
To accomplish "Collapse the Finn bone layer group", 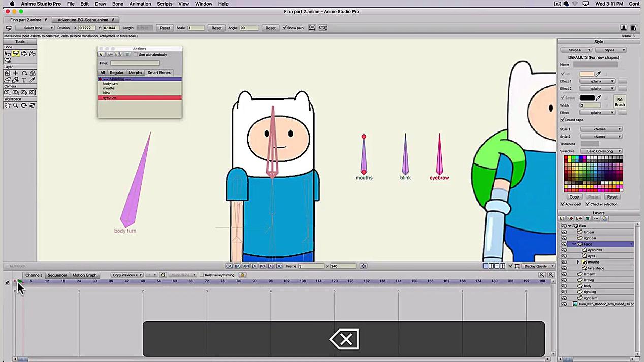I will coord(570,226).
